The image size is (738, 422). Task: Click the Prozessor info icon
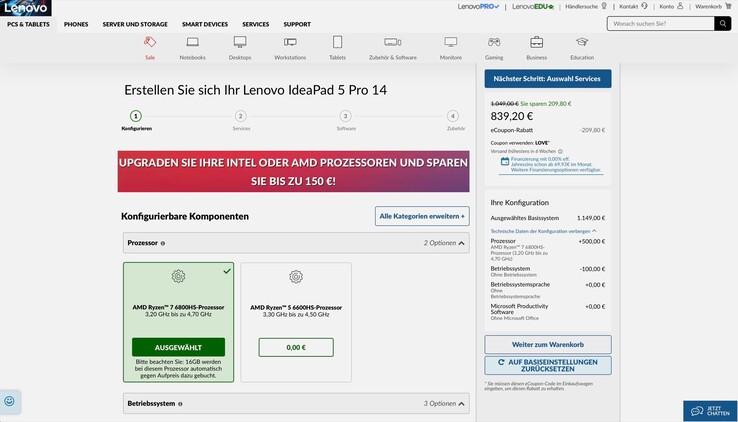pyautogui.click(x=163, y=244)
